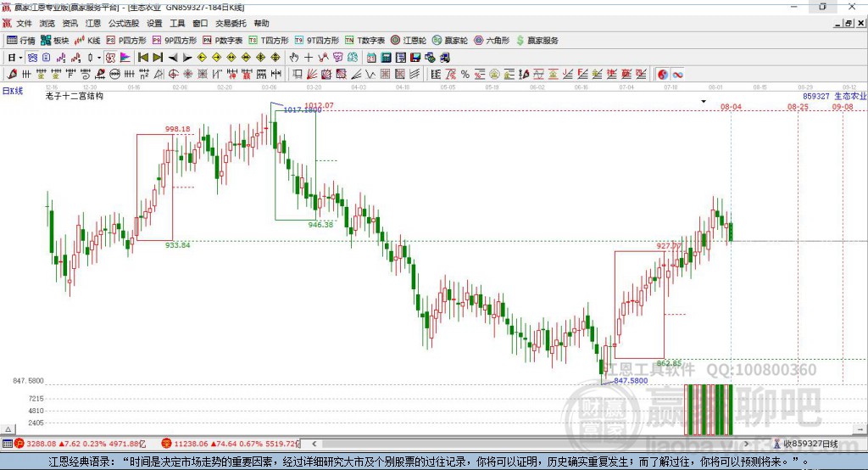Open the 赢家轮 wheel tool
Image resolution: width=868 pixels, height=470 pixels.
(x=450, y=41)
